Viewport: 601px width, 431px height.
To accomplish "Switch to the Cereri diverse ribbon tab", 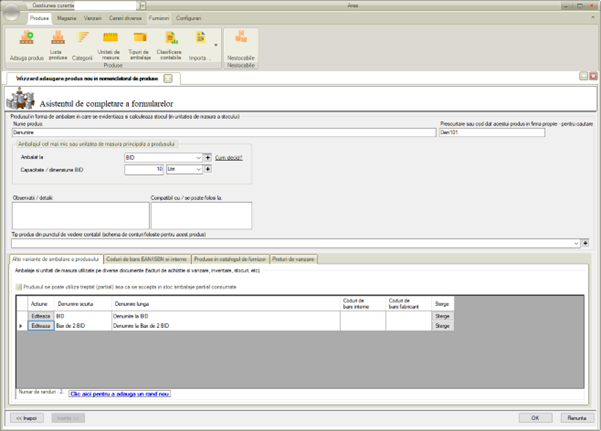I will point(125,18).
